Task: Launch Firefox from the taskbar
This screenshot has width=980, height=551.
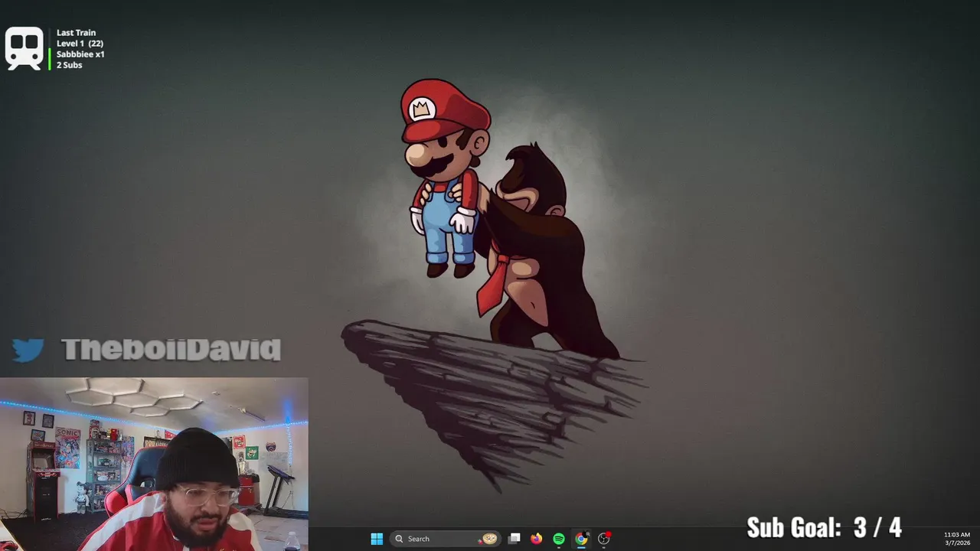Action: pyautogui.click(x=537, y=539)
